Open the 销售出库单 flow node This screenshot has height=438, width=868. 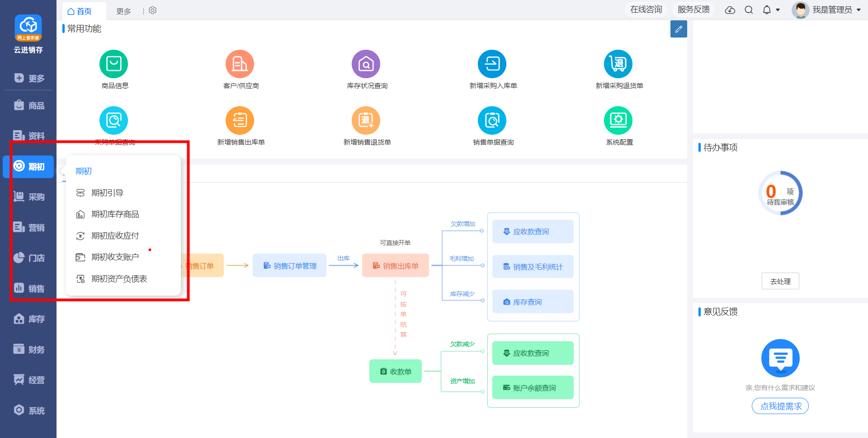[396, 265]
